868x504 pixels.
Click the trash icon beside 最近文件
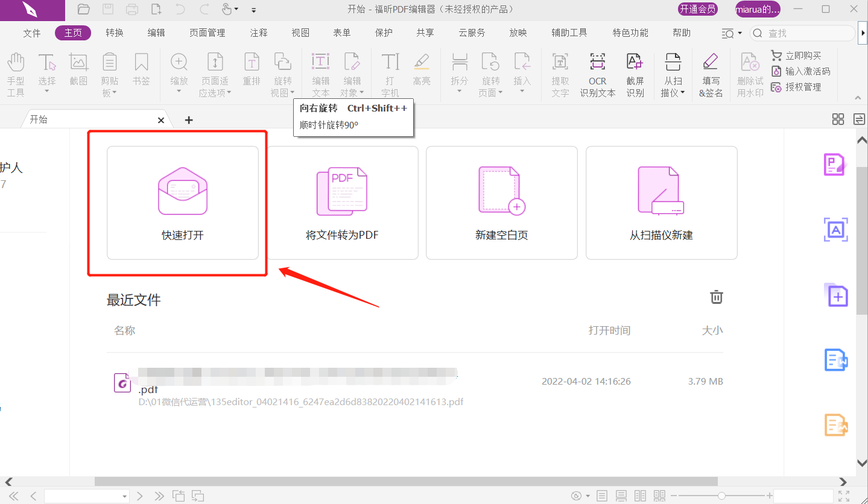pyautogui.click(x=716, y=297)
